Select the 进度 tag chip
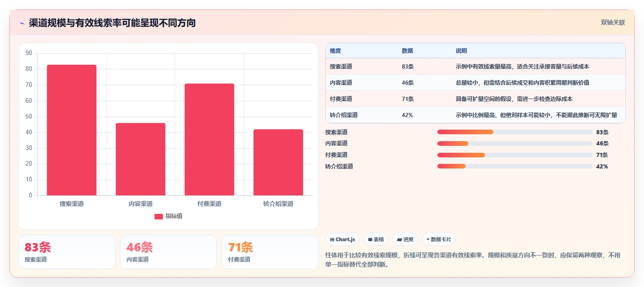Image resolution: width=644 pixels, height=287 pixels. pos(404,239)
